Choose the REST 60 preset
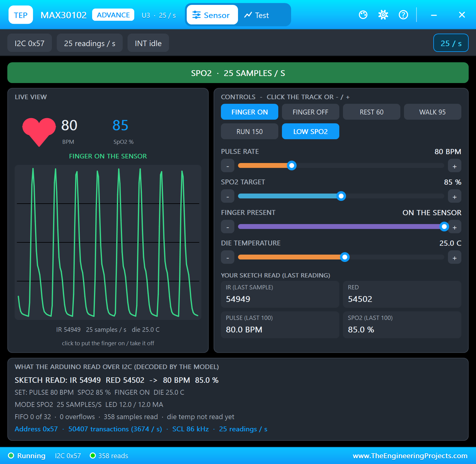 (x=372, y=112)
